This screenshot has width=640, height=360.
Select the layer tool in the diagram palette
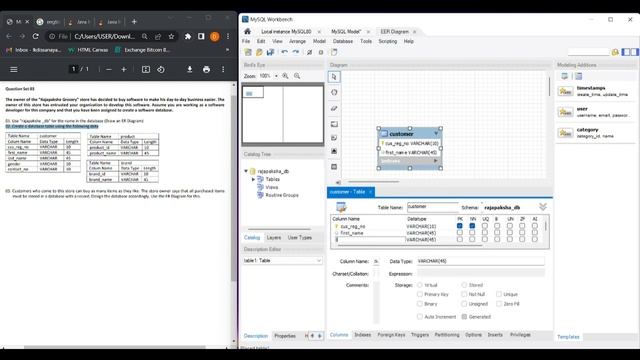[x=334, y=124]
